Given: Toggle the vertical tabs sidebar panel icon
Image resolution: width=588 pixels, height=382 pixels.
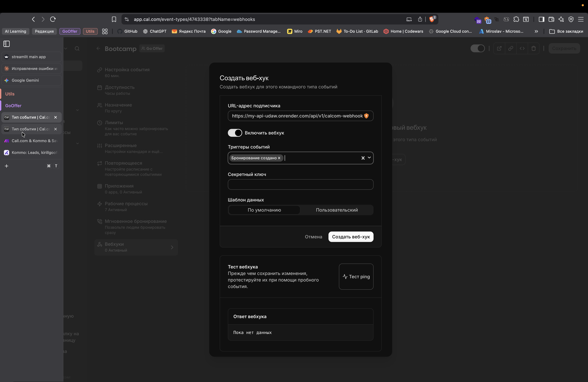Looking at the screenshot, I should tap(7, 44).
